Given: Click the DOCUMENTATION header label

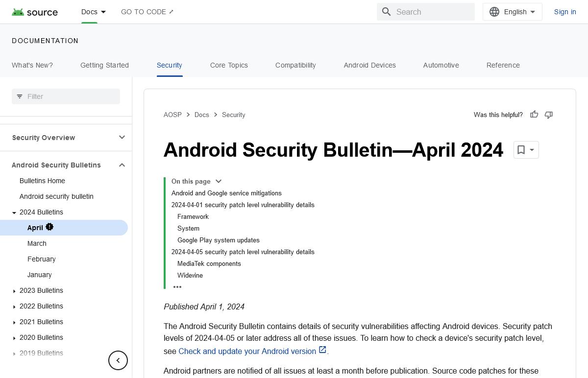Looking at the screenshot, I should (45, 41).
